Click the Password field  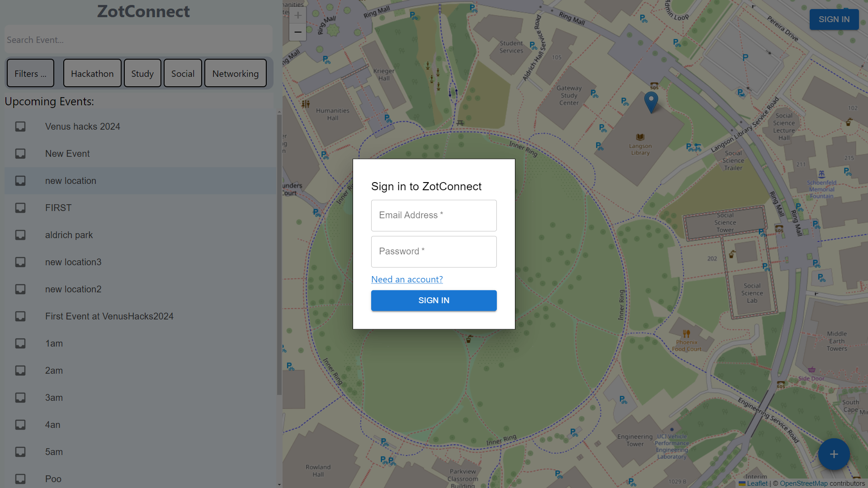click(434, 252)
